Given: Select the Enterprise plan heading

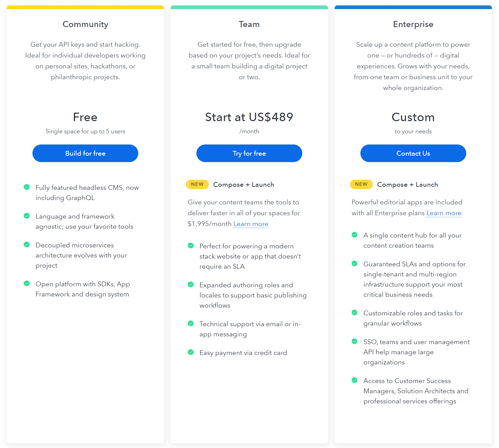Looking at the screenshot, I should pos(413,24).
